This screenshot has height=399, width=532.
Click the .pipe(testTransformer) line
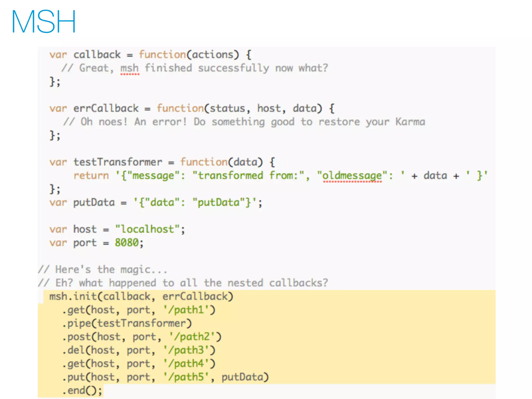pyautogui.click(x=127, y=323)
